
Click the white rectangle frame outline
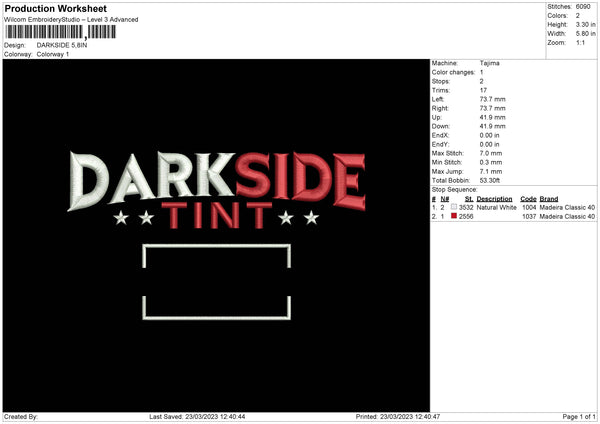tap(217, 282)
